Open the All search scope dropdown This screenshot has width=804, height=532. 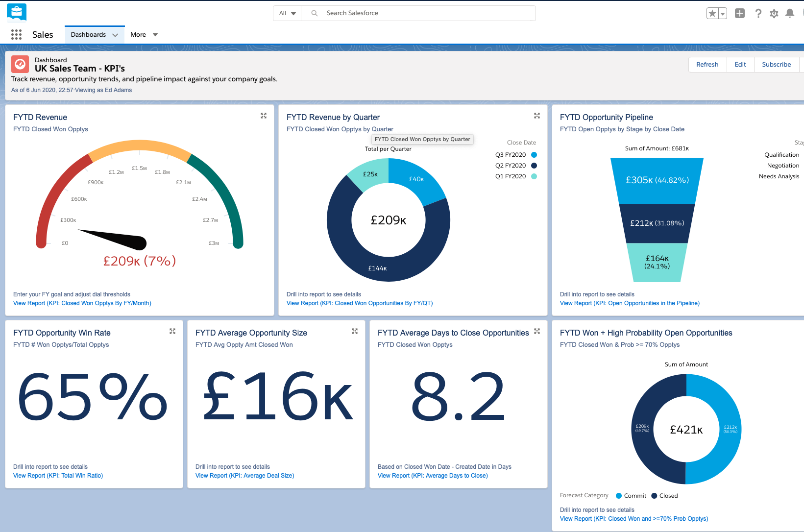287,13
